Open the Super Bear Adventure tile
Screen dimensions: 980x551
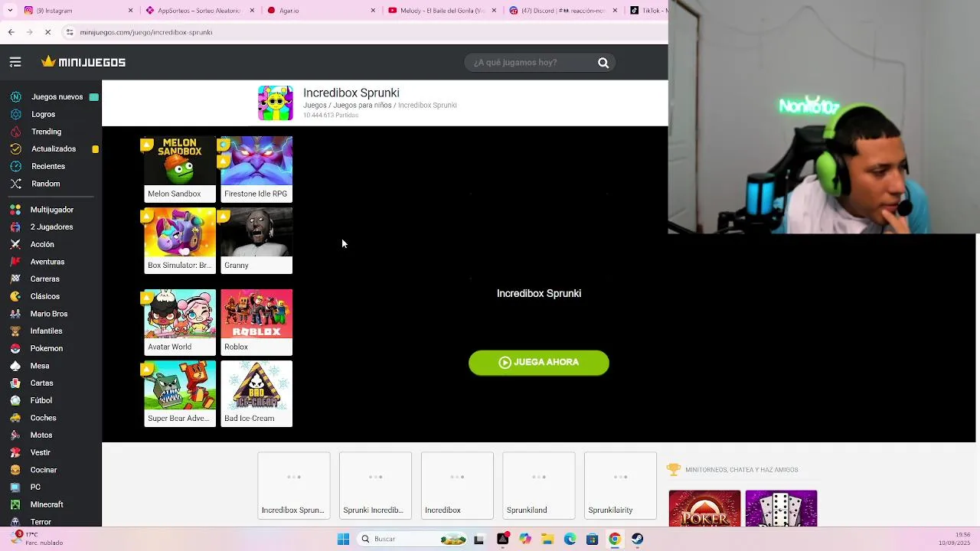[180, 393]
